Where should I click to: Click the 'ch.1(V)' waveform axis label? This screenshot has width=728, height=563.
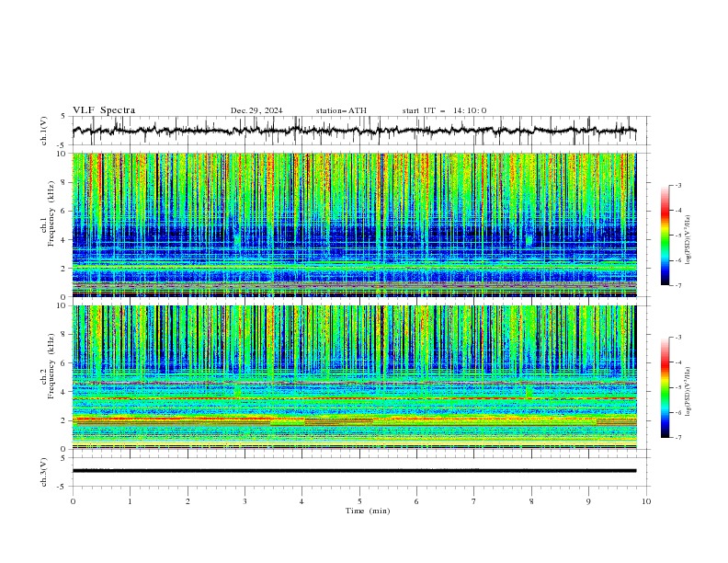[44, 131]
